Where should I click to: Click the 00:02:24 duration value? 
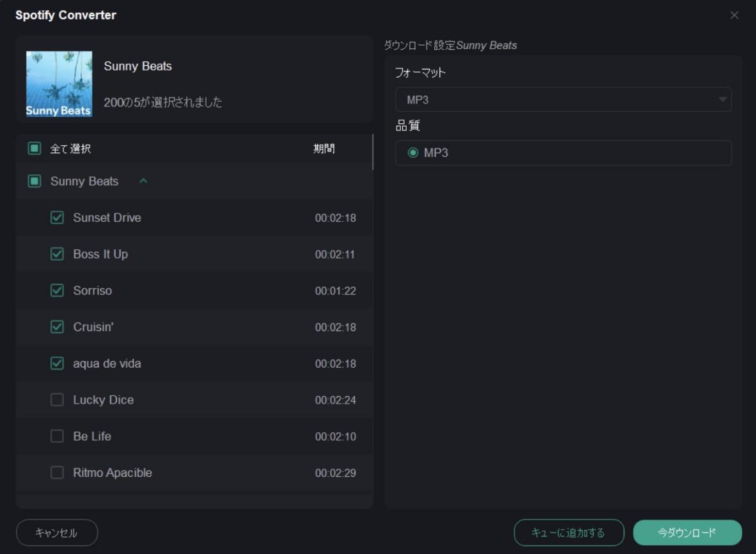[336, 400]
